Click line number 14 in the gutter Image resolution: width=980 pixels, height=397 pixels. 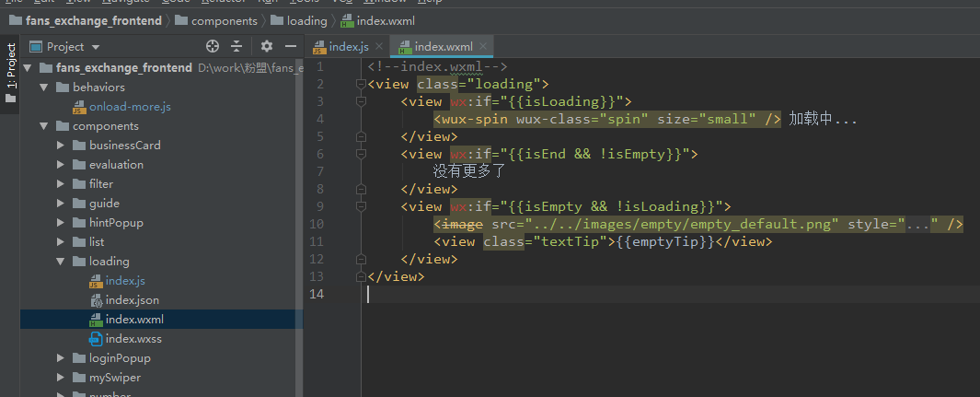click(x=317, y=294)
